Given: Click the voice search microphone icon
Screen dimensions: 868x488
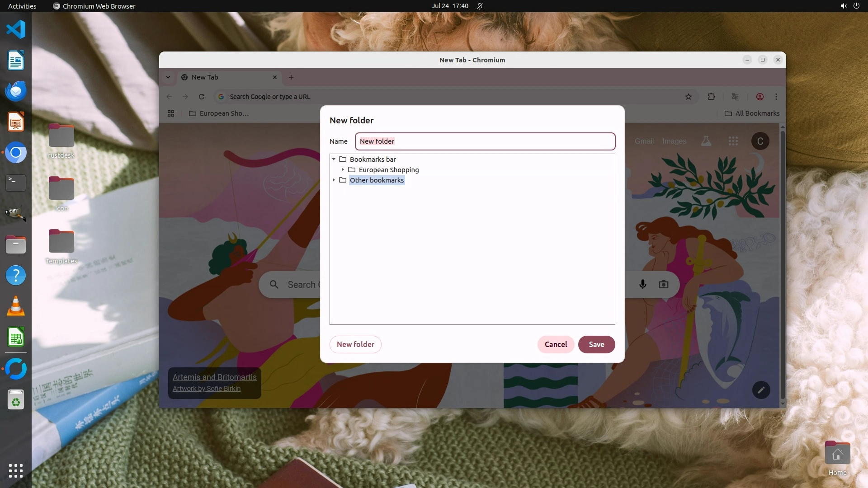Looking at the screenshot, I should tap(642, 284).
